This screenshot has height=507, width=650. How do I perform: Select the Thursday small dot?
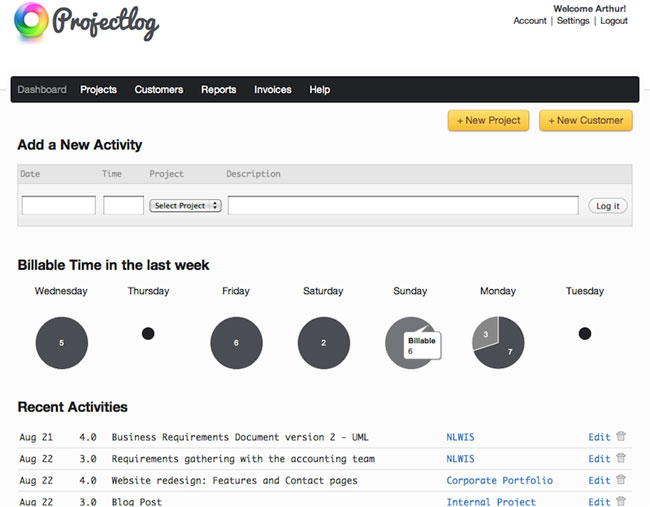click(x=148, y=333)
